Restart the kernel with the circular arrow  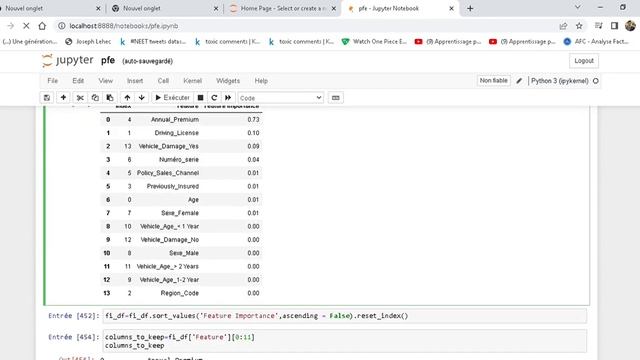coord(214,98)
